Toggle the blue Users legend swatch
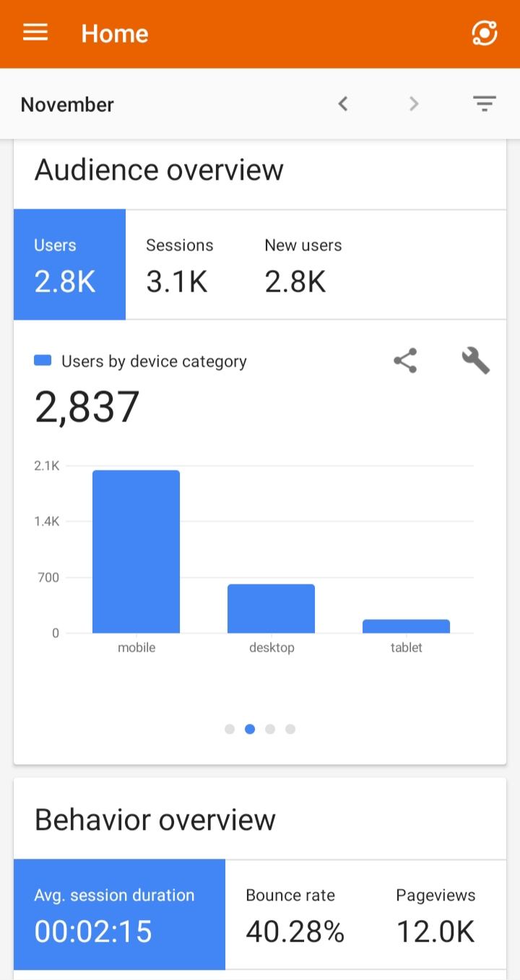 [x=43, y=361]
